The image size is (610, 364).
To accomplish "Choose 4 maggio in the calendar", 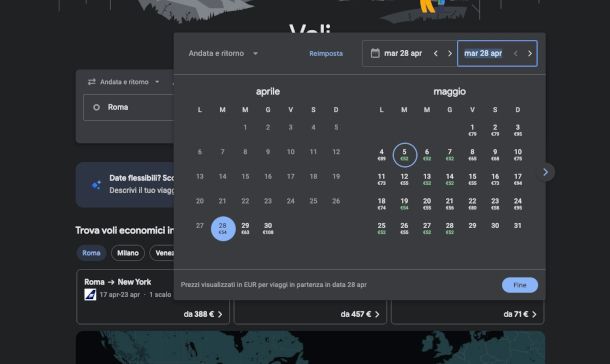I will tap(382, 154).
